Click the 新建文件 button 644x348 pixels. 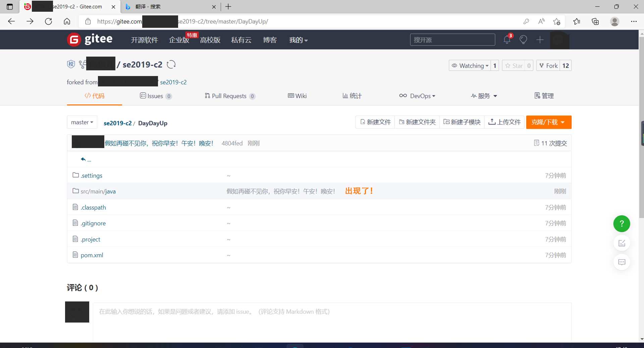tap(375, 122)
